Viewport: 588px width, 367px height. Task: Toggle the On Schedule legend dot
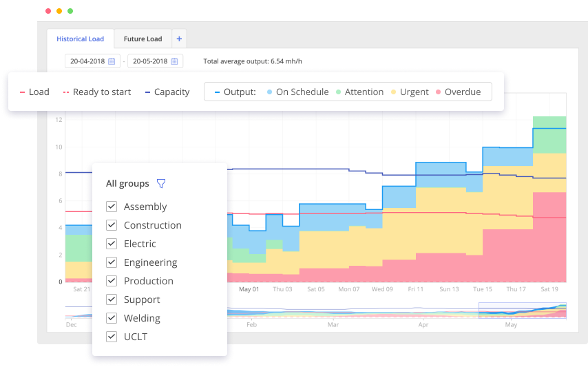[x=269, y=92]
